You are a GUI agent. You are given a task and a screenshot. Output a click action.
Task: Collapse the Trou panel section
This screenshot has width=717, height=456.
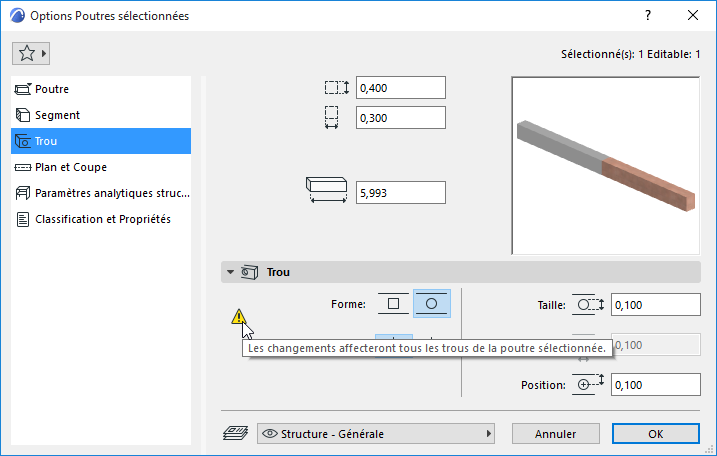pyautogui.click(x=231, y=272)
